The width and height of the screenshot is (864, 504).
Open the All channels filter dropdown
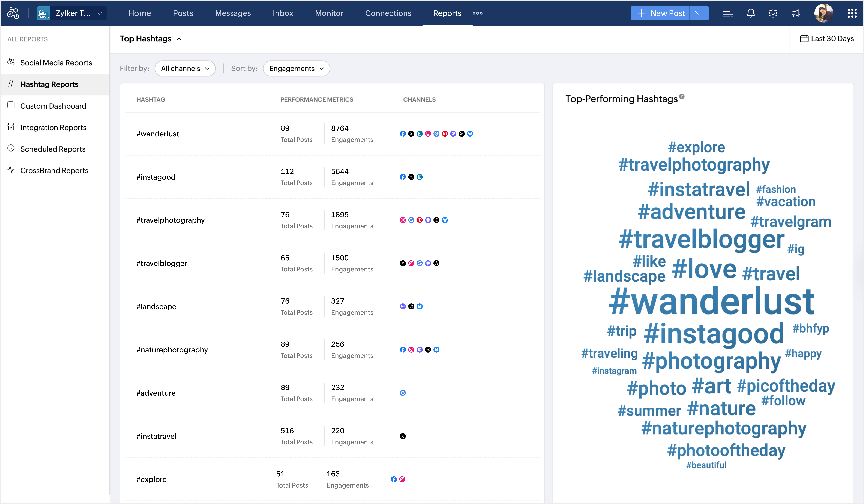pos(185,69)
